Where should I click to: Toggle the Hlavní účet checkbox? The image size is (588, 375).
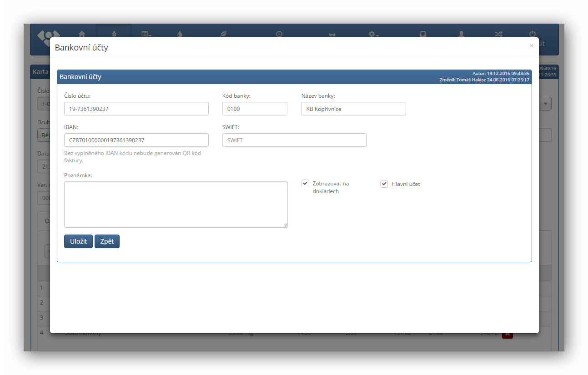[384, 184]
